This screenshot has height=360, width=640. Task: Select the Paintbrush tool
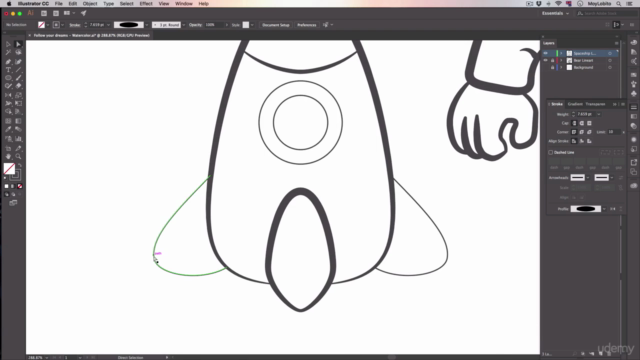18,78
